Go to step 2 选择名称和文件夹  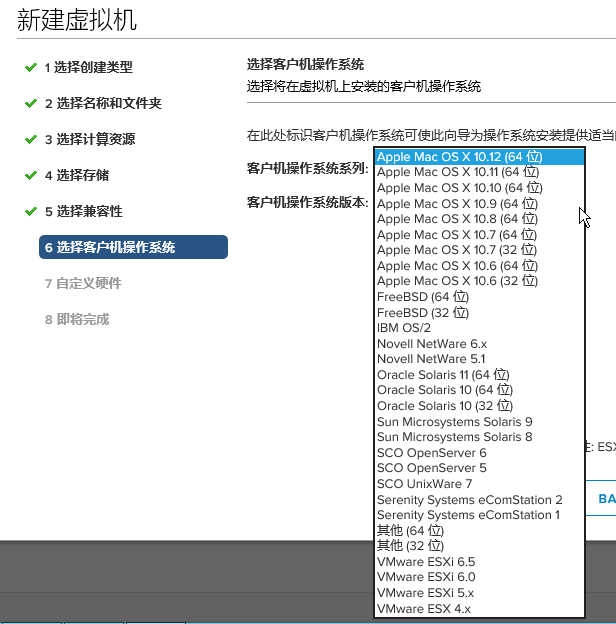(103, 103)
